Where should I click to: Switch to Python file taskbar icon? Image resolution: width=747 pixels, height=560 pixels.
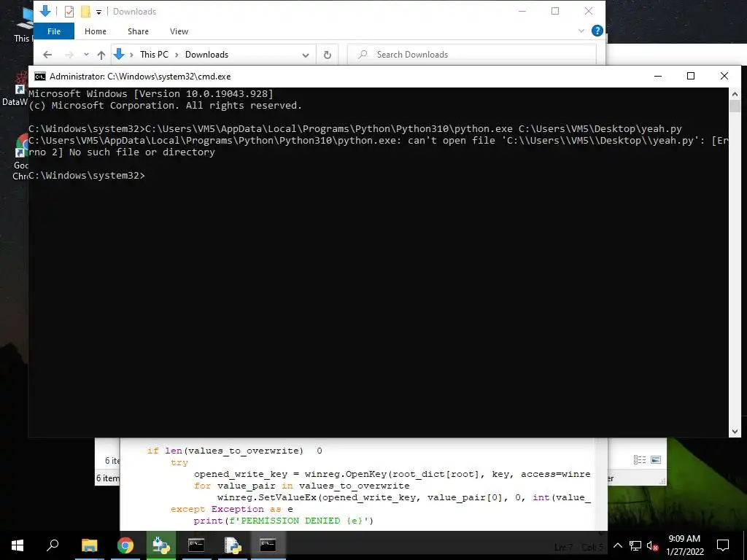point(233,545)
